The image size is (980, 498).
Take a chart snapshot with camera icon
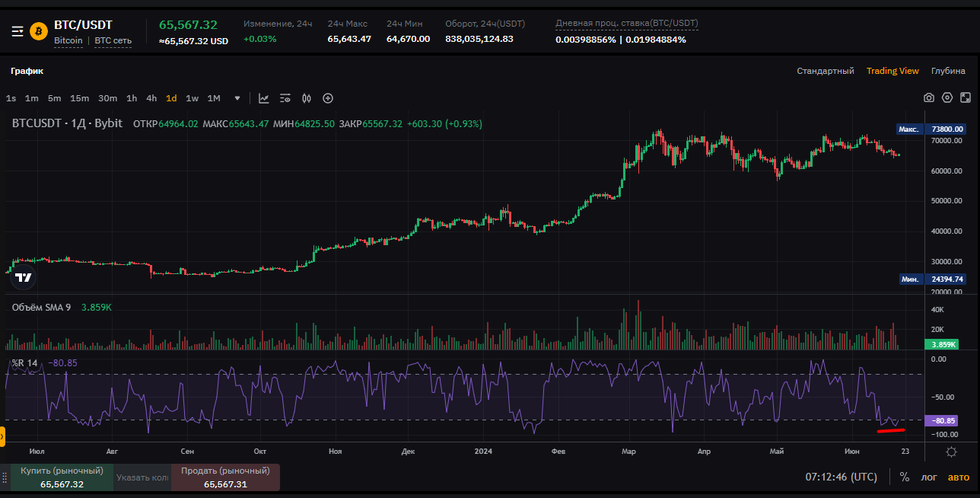[929, 97]
